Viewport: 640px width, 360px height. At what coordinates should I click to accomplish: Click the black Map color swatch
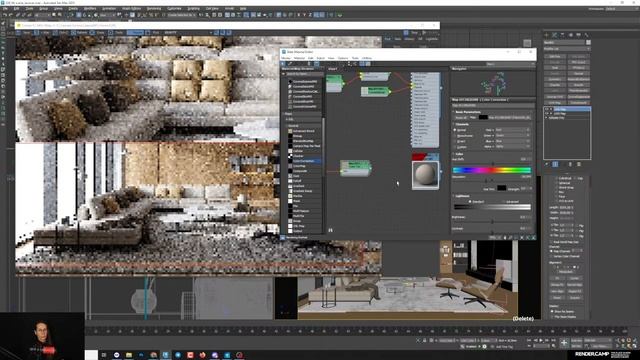click(x=483, y=118)
